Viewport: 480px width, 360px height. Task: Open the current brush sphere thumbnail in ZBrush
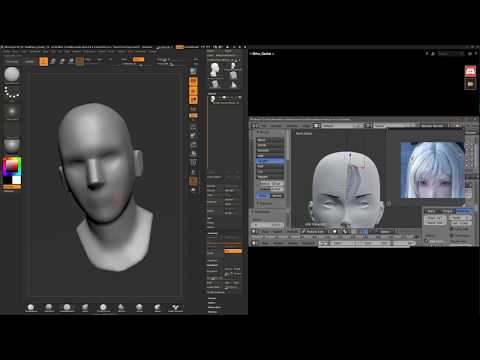point(12,75)
